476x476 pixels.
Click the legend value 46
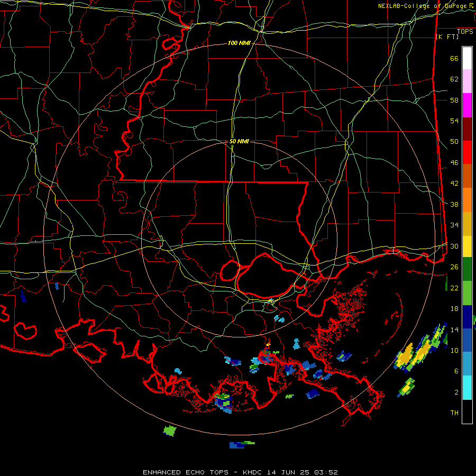coord(454,163)
